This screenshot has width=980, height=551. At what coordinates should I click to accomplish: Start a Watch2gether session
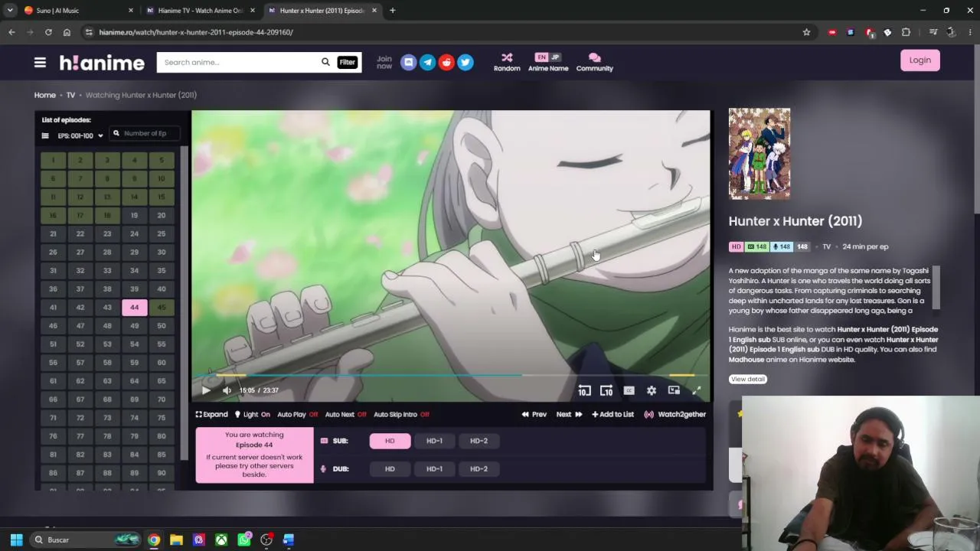pos(675,414)
